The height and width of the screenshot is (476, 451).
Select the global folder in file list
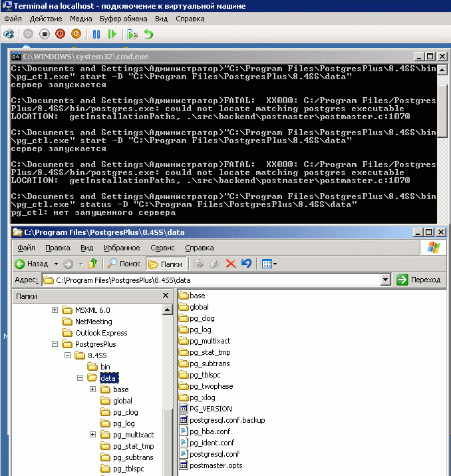click(x=194, y=307)
